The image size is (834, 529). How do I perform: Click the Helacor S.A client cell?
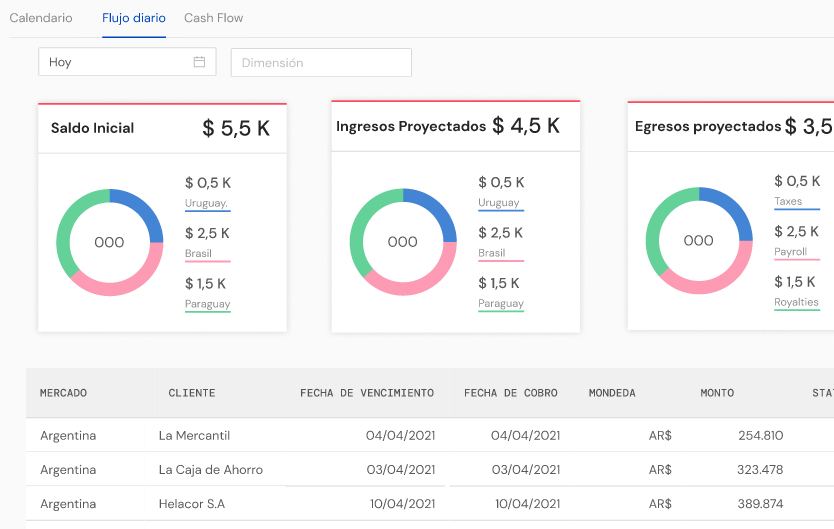tap(192, 503)
